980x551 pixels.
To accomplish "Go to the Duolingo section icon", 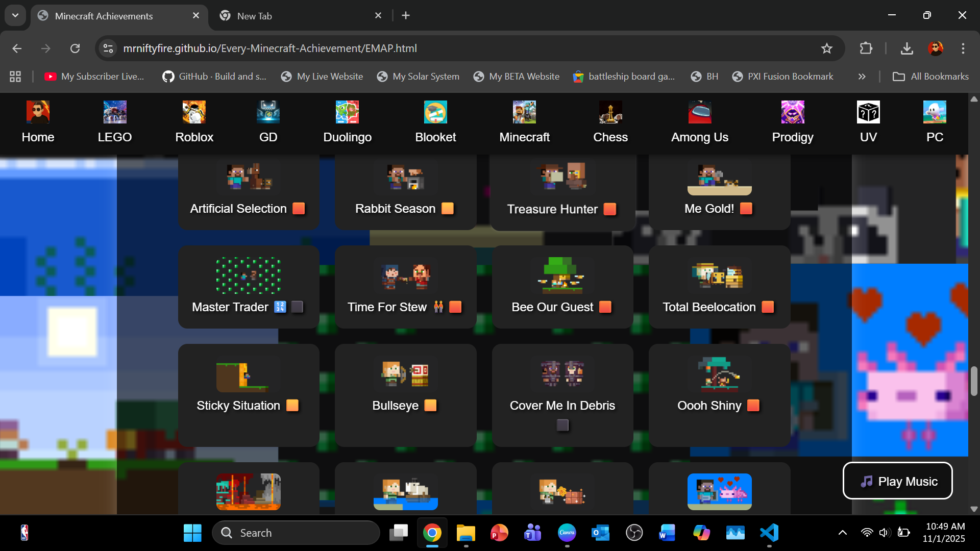I will [347, 112].
